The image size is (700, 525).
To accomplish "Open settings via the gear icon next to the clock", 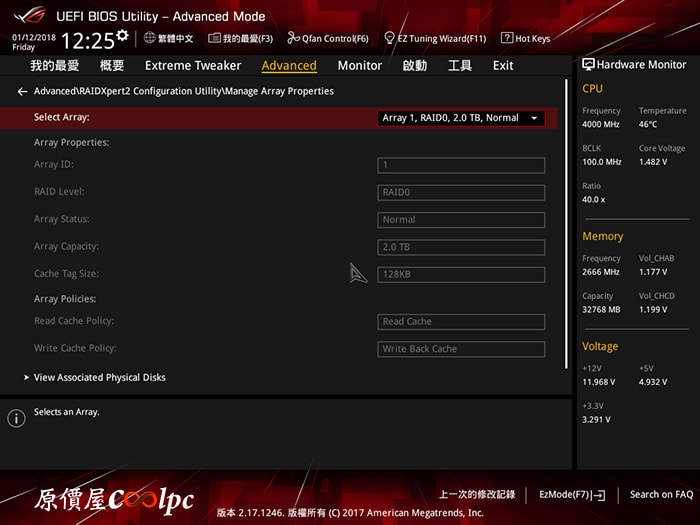I will click(122, 35).
